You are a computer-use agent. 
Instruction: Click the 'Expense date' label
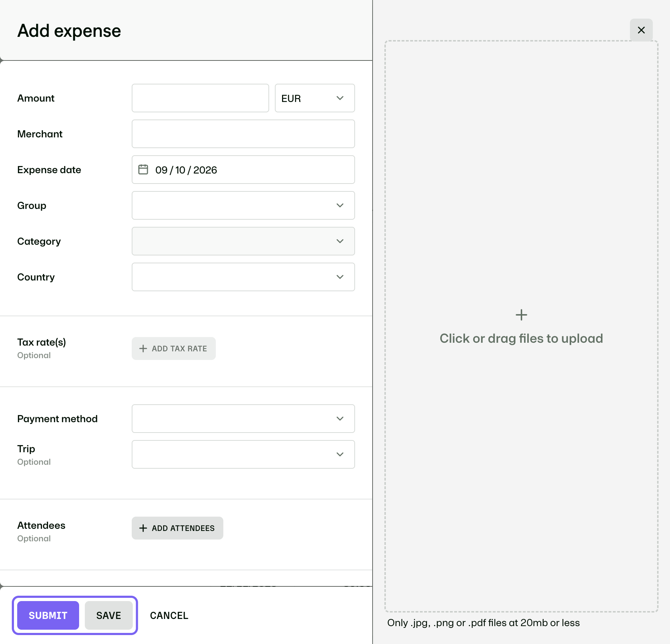click(x=49, y=170)
